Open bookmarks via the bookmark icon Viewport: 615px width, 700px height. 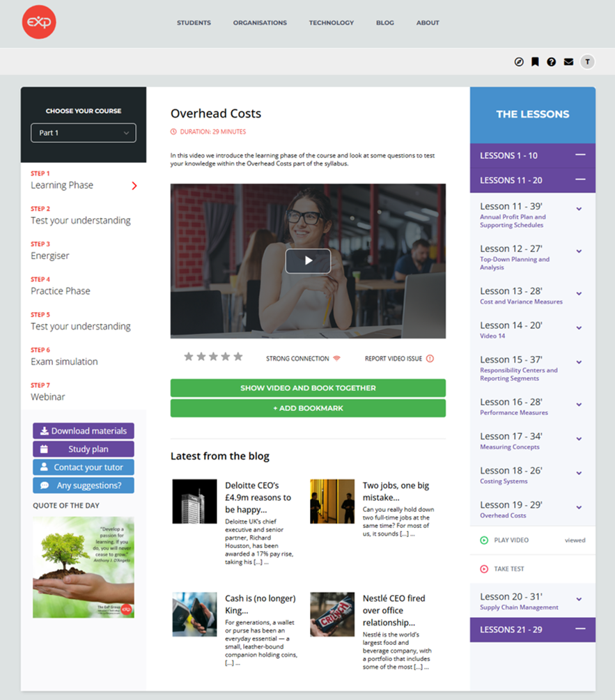[535, 62]
